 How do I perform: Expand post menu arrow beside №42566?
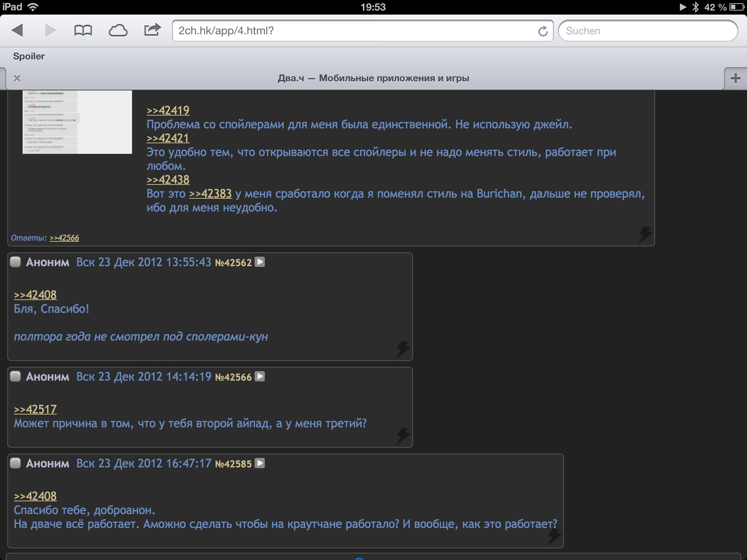(260, 376)
